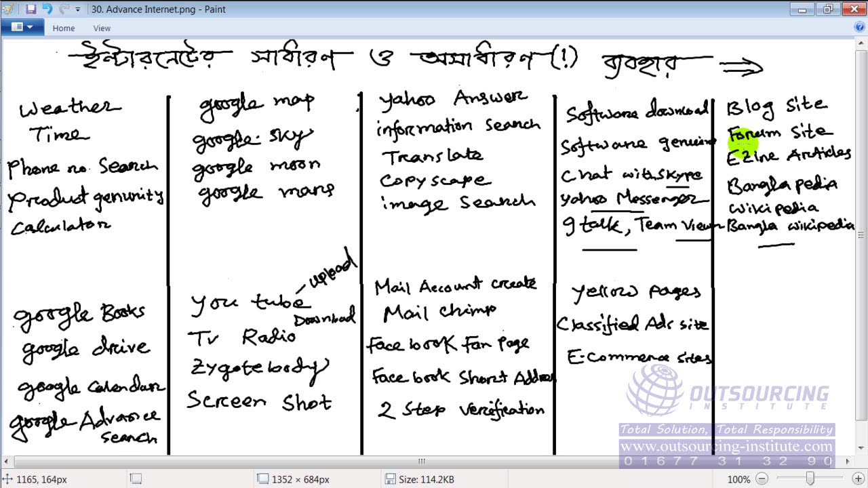Screen dimensions: 868x488
Task: Click handwritten 'google Books' on canvas
Action: click(80, 314)
